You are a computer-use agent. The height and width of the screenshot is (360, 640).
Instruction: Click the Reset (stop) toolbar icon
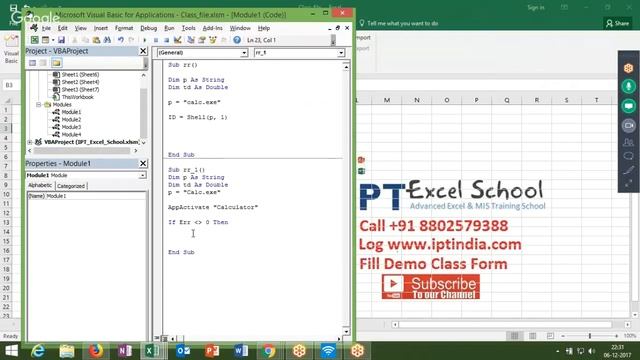[x=166, y=40]
